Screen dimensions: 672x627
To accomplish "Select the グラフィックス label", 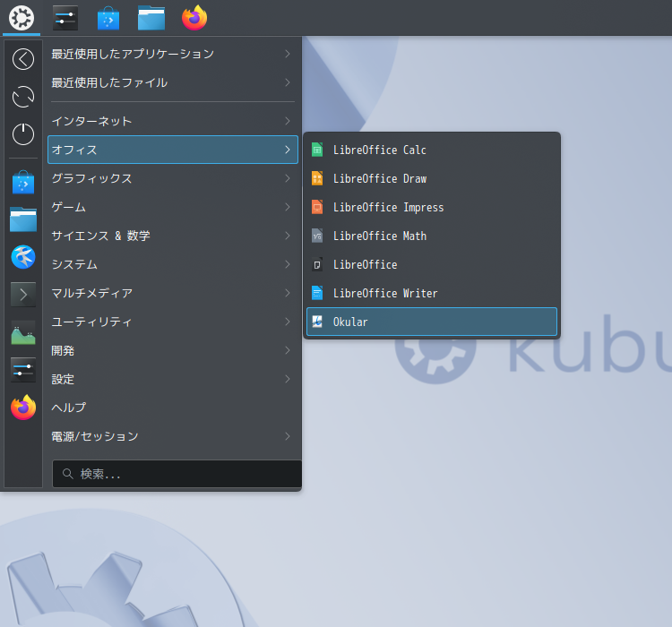I will pos(91,178).
